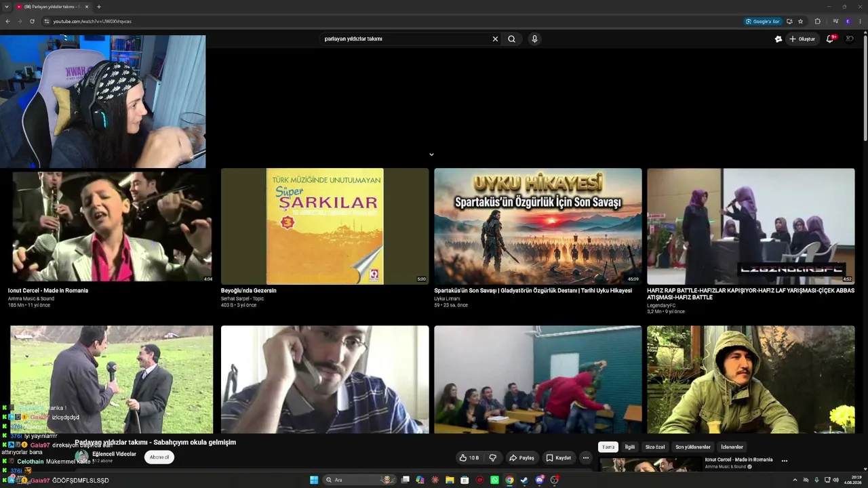This screenshot has height=488, width=868.
Task: Open the Chrome three-dot menu
Action: [x=860, y=21]
